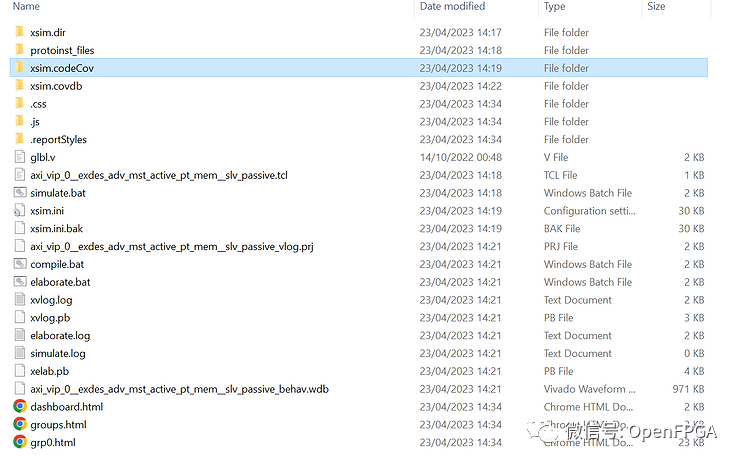Select the xsim.dir folder icon
Image resolution: width=740 pixels, height=465 pixels.
click(20, 32)
